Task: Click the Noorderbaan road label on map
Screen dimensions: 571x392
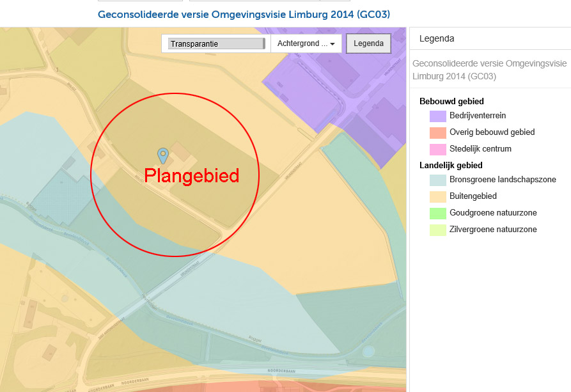Action: coord(281,371)
